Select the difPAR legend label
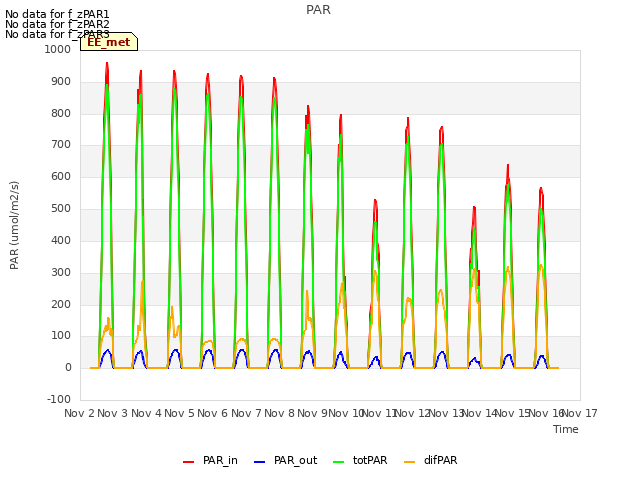Viewport: 640px width, 480px height. 440,460
